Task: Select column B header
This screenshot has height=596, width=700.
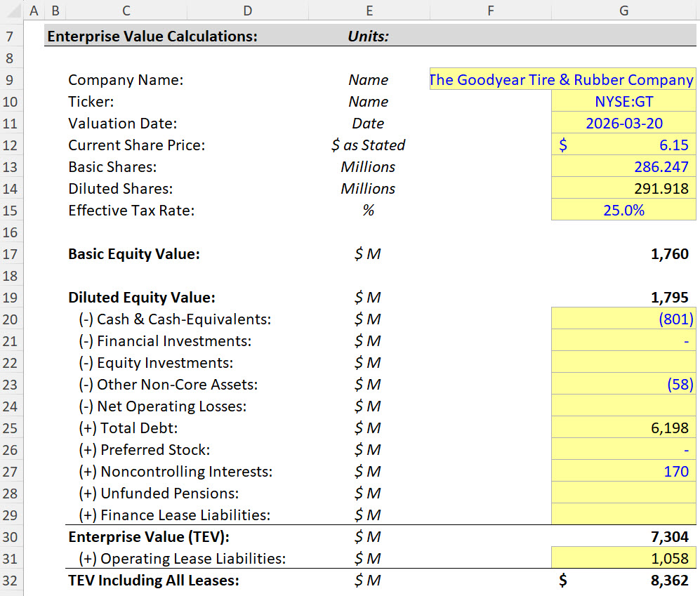Action: point(55,10)
